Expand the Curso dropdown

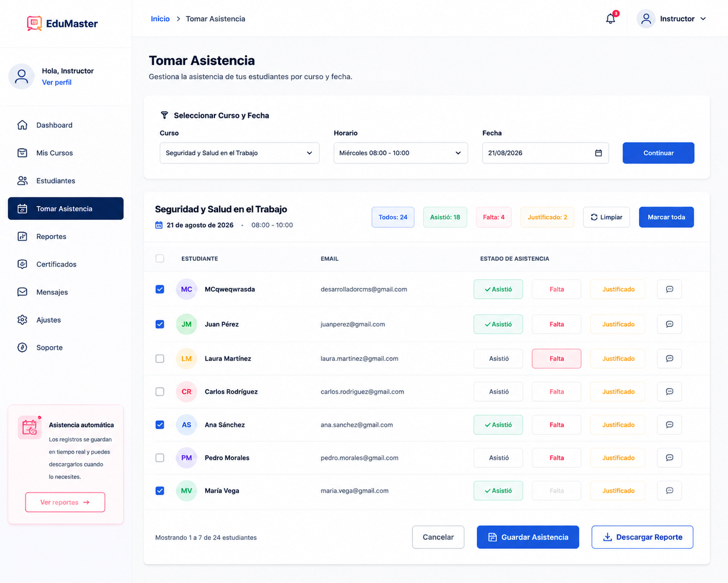click(x=239, y=153)
